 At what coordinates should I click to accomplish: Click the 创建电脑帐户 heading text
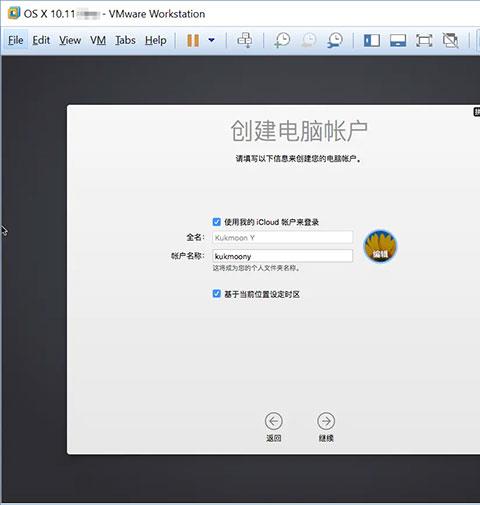tap(299, 130)
